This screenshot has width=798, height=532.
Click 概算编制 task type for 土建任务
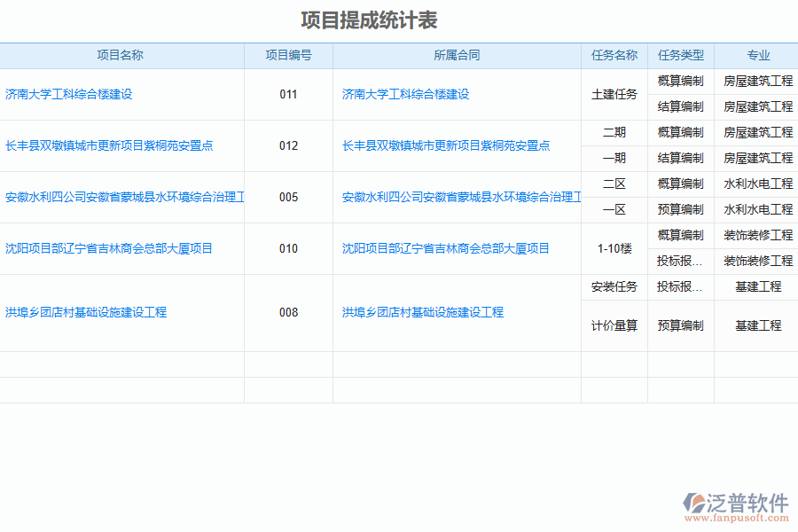click(680, 81)
